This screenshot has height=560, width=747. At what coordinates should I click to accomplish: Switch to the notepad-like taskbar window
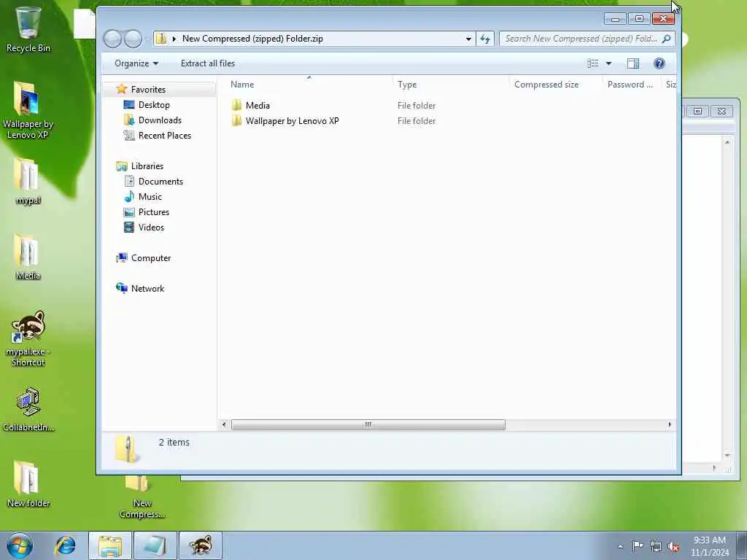pyautogui.click(x=155, y=545)
